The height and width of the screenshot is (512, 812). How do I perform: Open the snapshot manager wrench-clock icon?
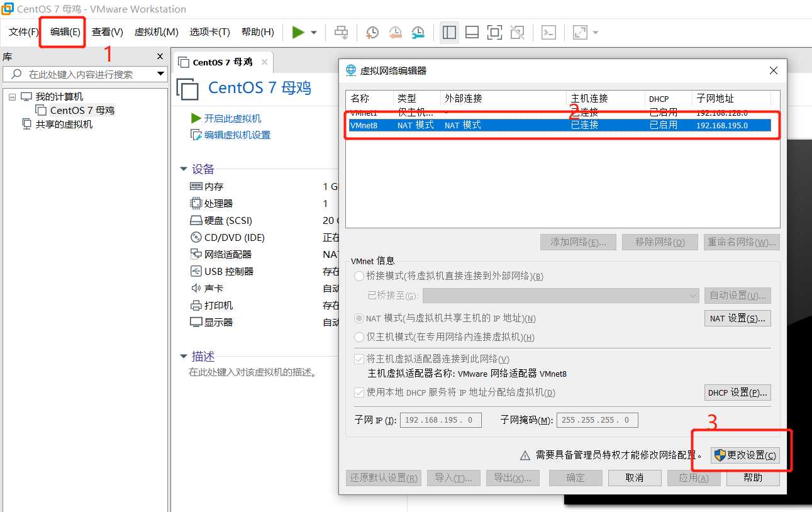(x=418, y=32)
